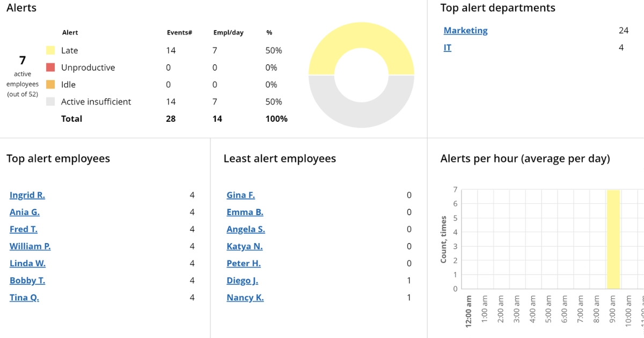Open Ania G.'s profile

tap(24, 212)
